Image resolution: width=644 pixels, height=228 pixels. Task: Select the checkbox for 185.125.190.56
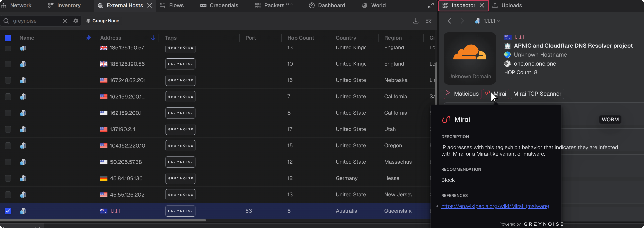coord(8,64)
